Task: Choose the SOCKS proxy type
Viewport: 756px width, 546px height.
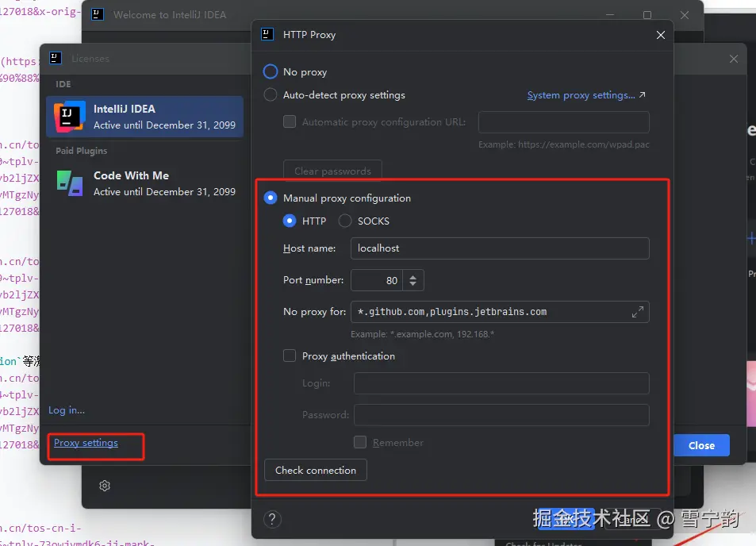Action: tap(345, 221)
